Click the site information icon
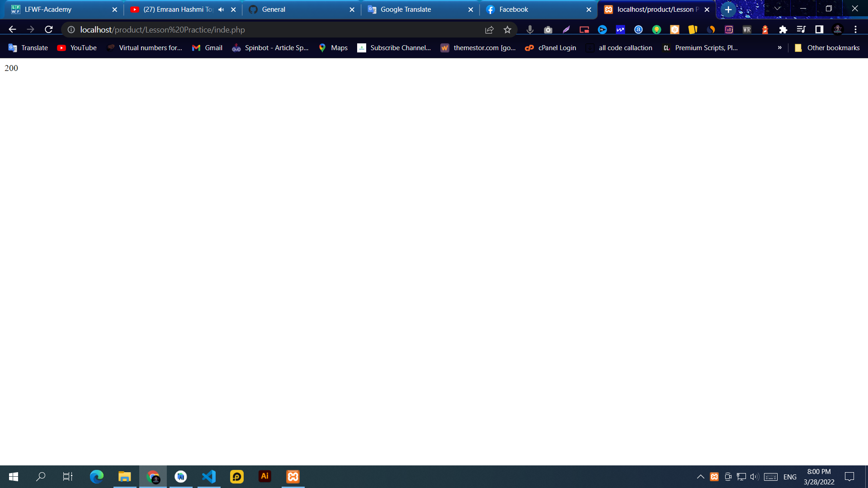This screenshot has width=868, height=488. (71, 30)
